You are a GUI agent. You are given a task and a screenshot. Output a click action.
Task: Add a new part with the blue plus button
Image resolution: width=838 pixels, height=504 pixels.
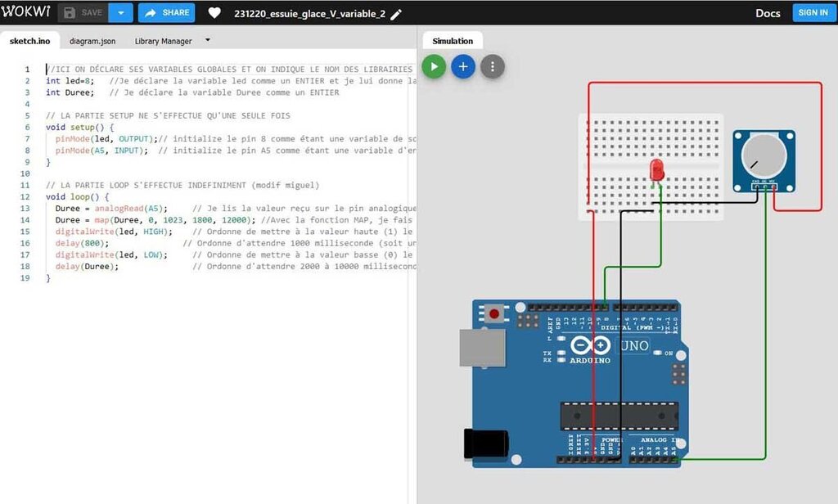pyautogui.click(x=463, y=67)
